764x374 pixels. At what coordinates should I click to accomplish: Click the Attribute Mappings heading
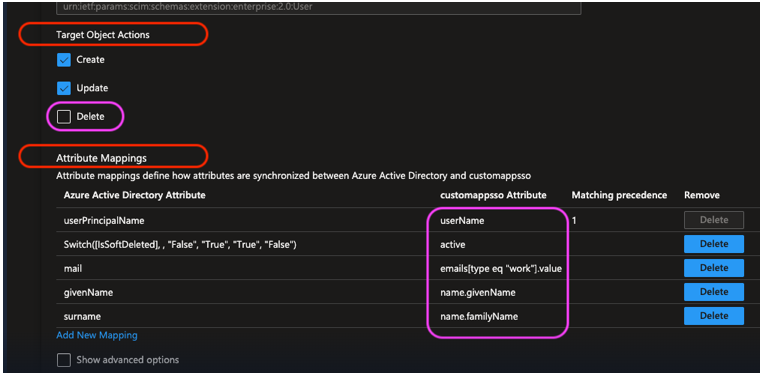click(101, 158)
